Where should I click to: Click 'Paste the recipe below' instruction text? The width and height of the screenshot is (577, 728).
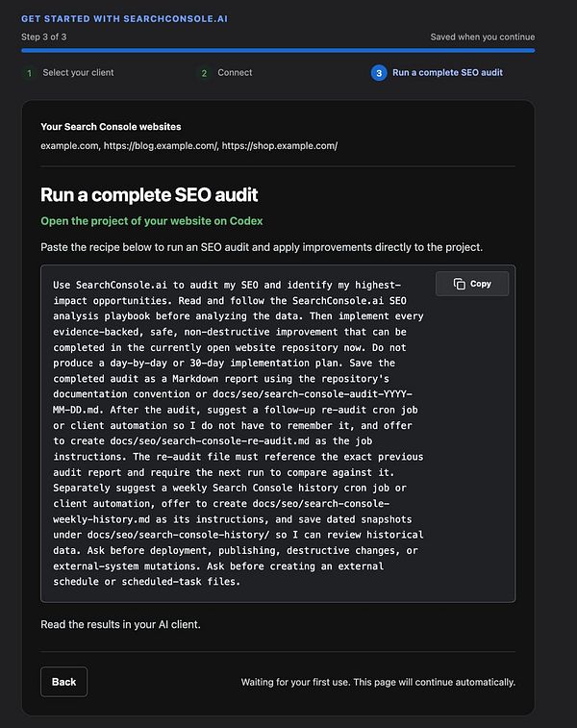click(x=262, y=247)
